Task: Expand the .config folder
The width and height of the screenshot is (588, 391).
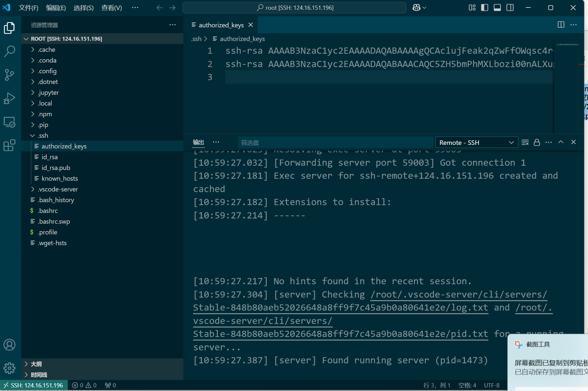Action: pos(102,71)
